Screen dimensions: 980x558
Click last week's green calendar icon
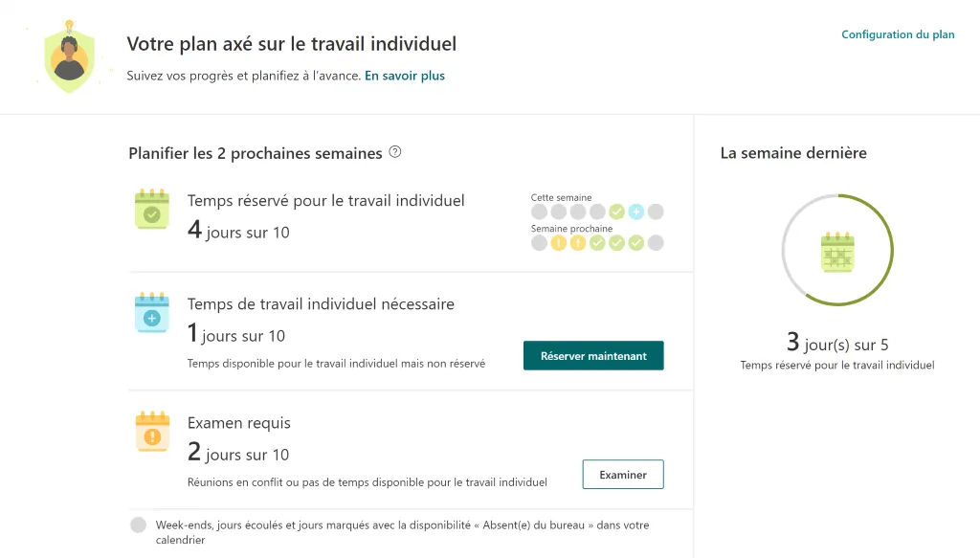(x=837, y=251)
